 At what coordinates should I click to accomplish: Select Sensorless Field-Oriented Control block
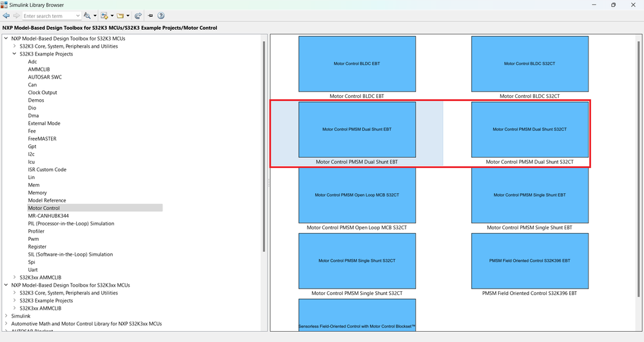click(357, 315)
